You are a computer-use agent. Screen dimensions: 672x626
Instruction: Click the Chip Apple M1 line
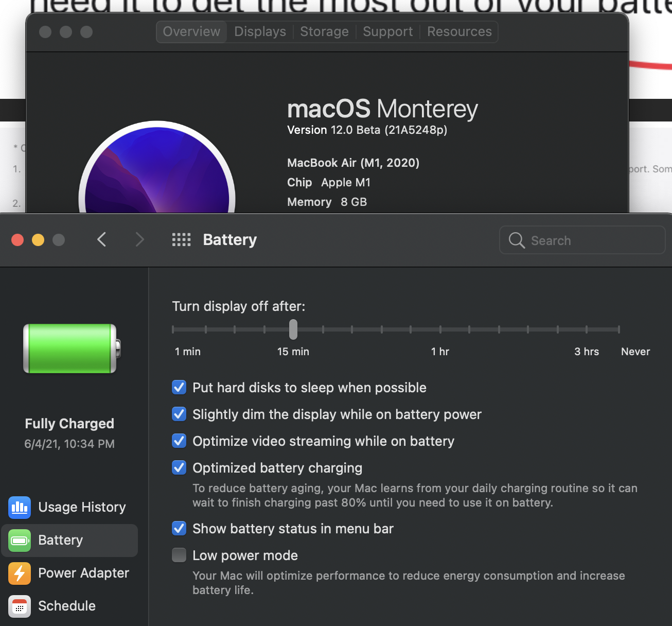329,183
